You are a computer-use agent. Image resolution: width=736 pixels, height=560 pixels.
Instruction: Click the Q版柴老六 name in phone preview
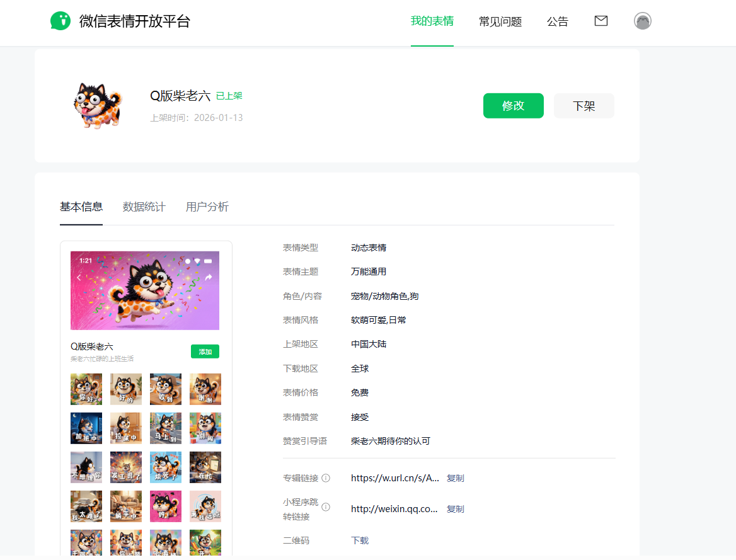pyautogui.click(x=91, y=346)
